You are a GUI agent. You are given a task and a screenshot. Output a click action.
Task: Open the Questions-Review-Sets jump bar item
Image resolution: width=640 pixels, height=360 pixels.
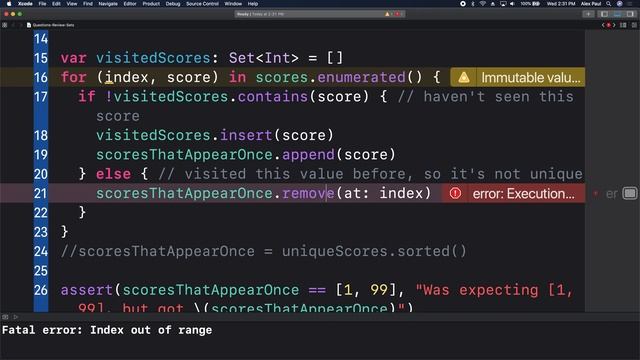53,25
